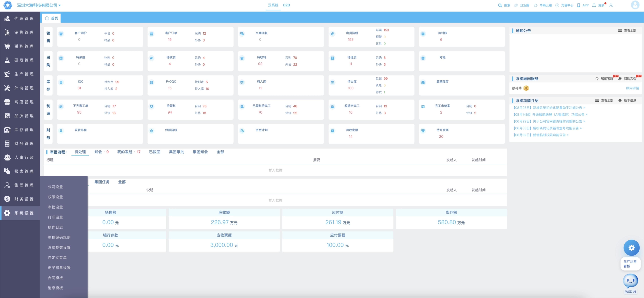Open 报表管理 sidebar menu
The image size is (644, 298).
click(20, 171)
